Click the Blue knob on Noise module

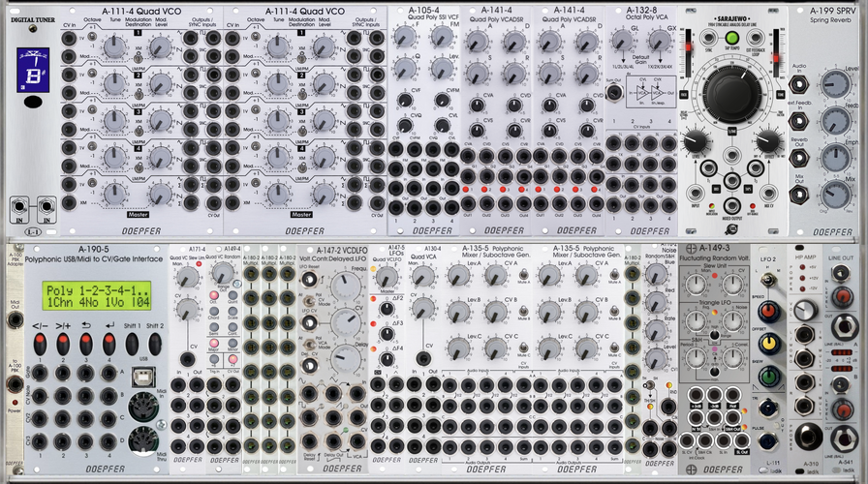coord(656,274)
